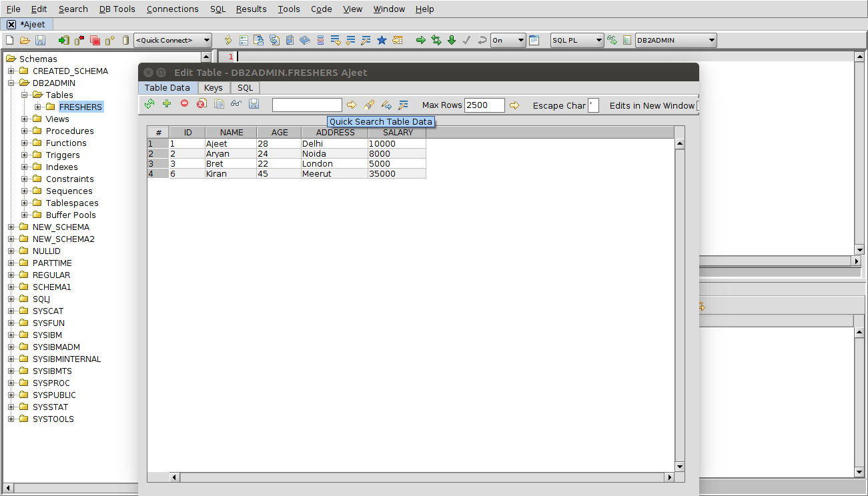Select the cell containing Kiran

(231, 174)
